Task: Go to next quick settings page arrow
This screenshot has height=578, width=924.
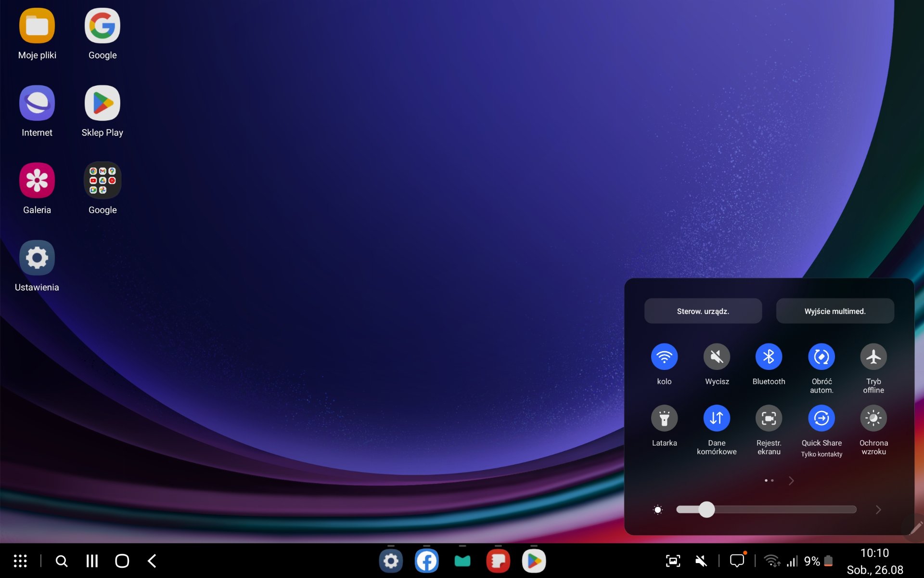Action: point(791,481)
